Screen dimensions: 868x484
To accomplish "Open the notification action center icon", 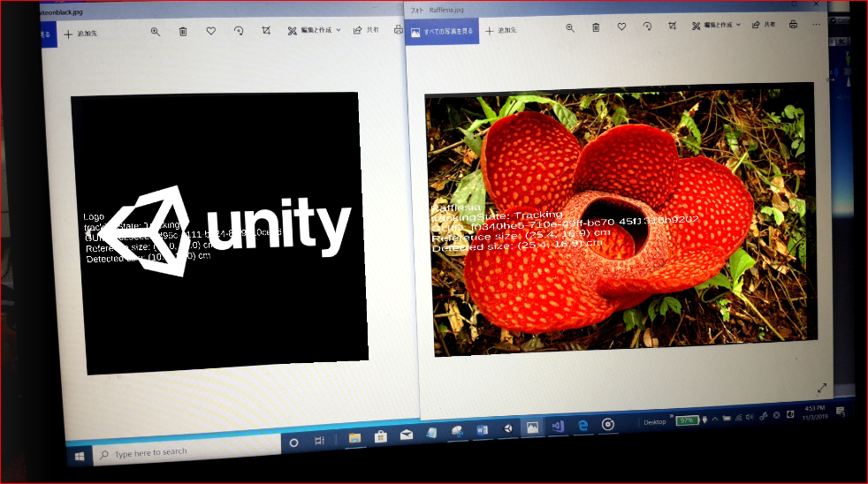I will (x=841, y=411).
